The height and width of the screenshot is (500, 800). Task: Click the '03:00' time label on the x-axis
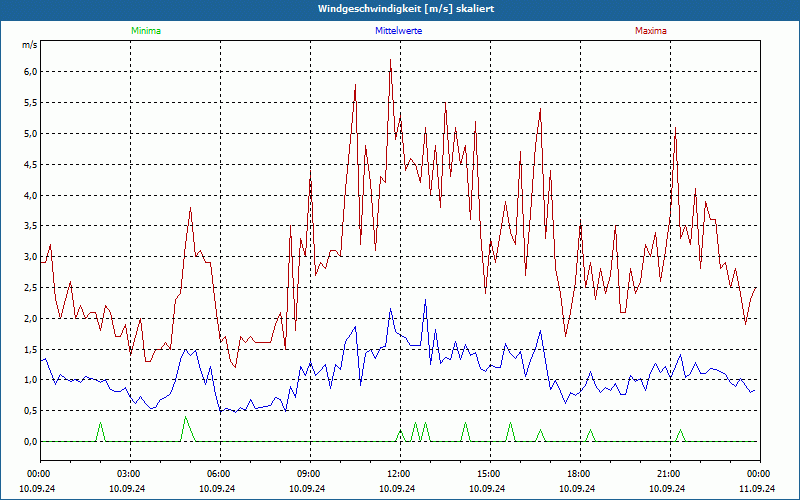pyautogui.click(x=130, y=474)
